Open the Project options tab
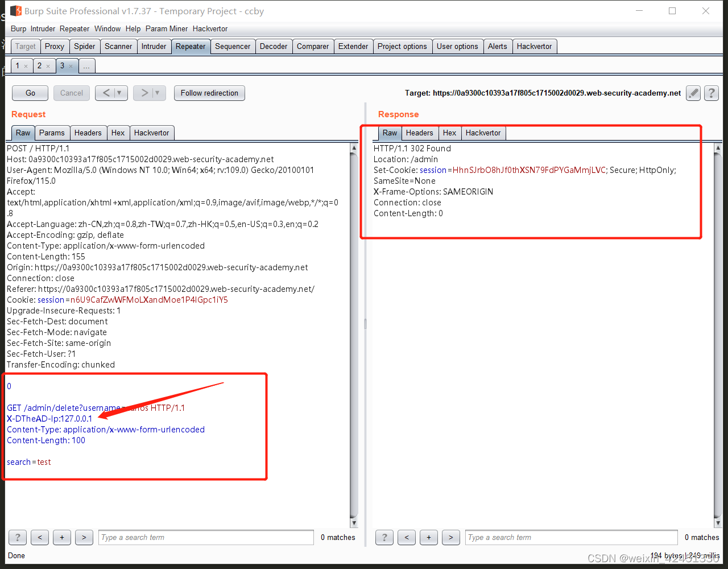The image size is (728, 569). (x=402, y=47)
